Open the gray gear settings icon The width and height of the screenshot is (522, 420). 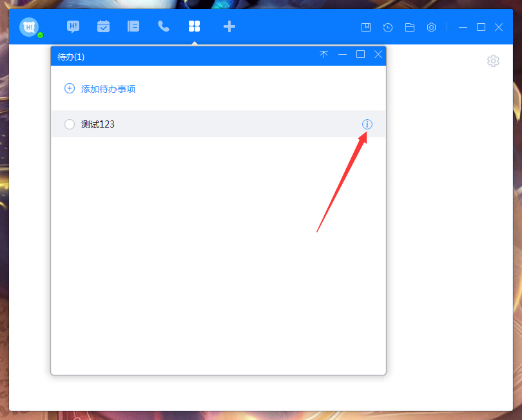click(493, 61)
